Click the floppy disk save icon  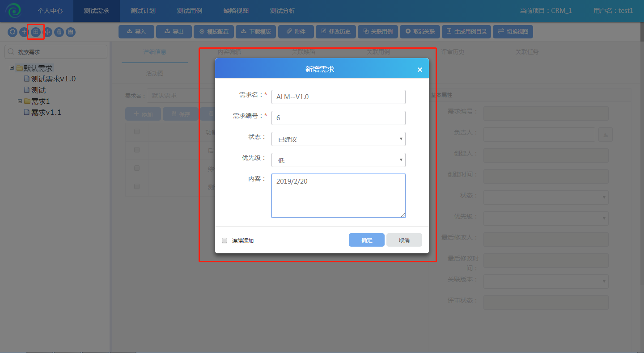[71, 32]
